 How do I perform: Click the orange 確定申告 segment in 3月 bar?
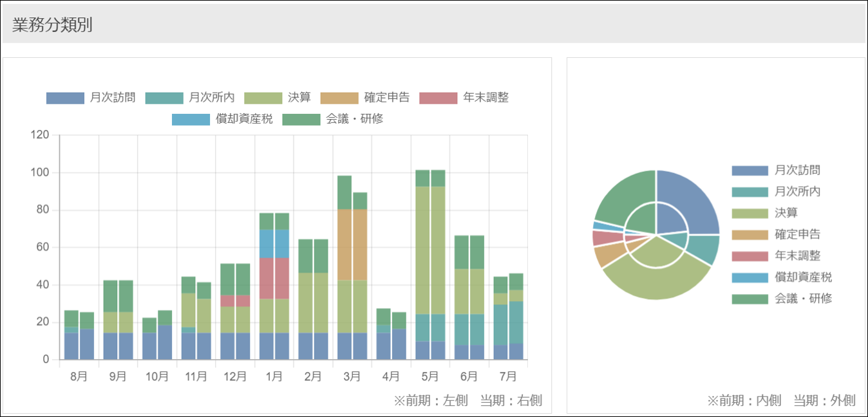pyautogui.click(x=352, y=245)
